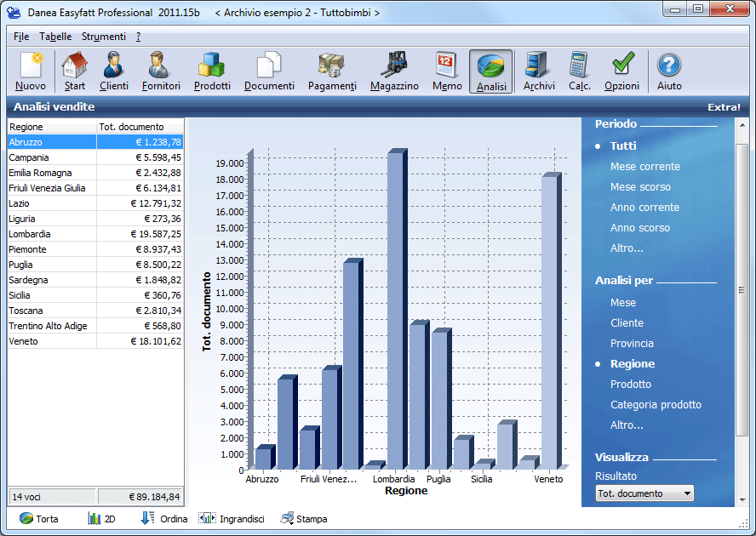Click the Extra! link
The image size is (756, 536).
pos(724,107)
